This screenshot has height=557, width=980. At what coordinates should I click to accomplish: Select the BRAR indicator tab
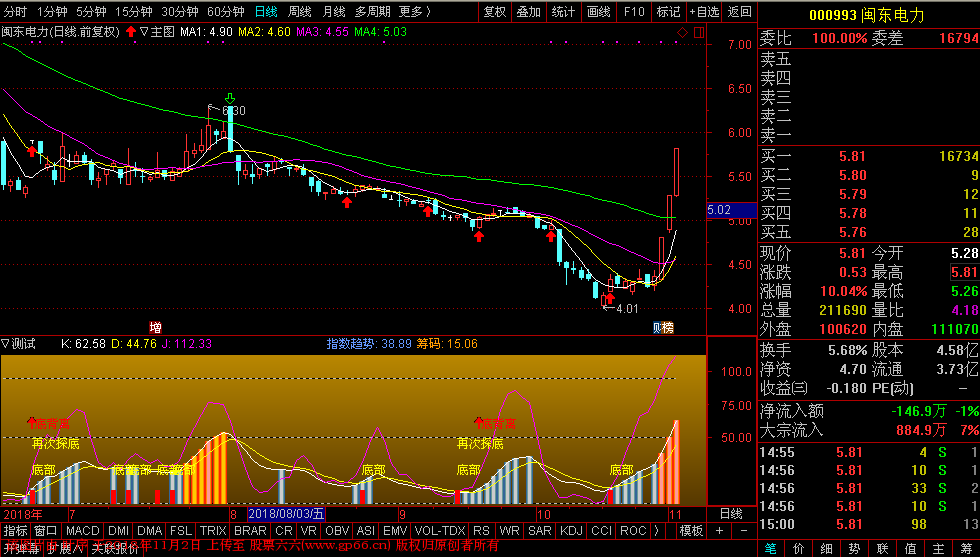pyautogui.click(x=251, y=531)
